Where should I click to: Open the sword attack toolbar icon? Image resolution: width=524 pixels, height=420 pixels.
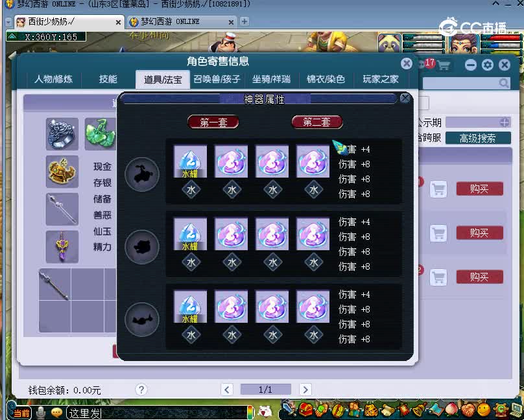pos(289,410)
